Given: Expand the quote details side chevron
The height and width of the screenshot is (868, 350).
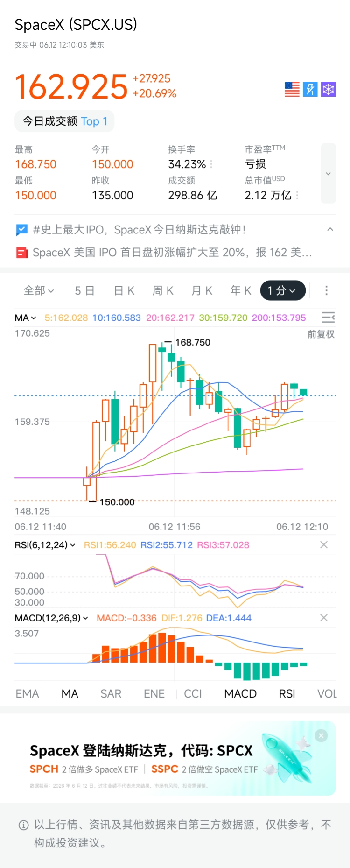Looking at the screenshot, I should 329,173.
